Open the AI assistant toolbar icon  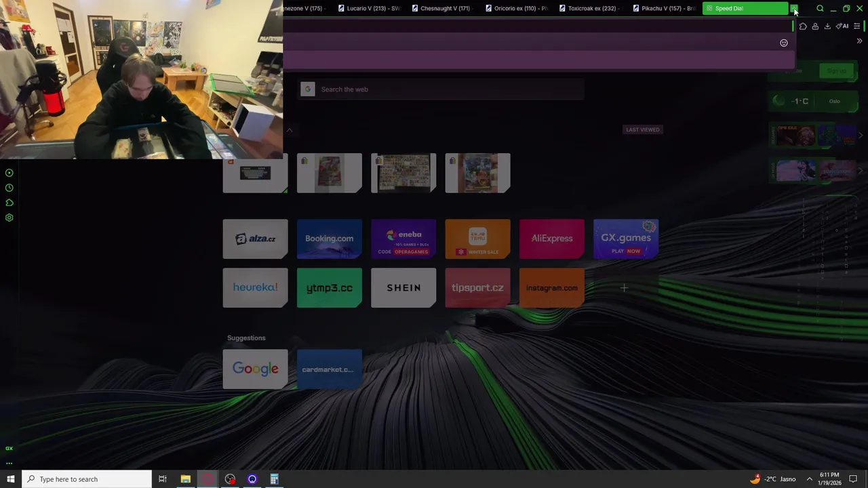[842, 26]
